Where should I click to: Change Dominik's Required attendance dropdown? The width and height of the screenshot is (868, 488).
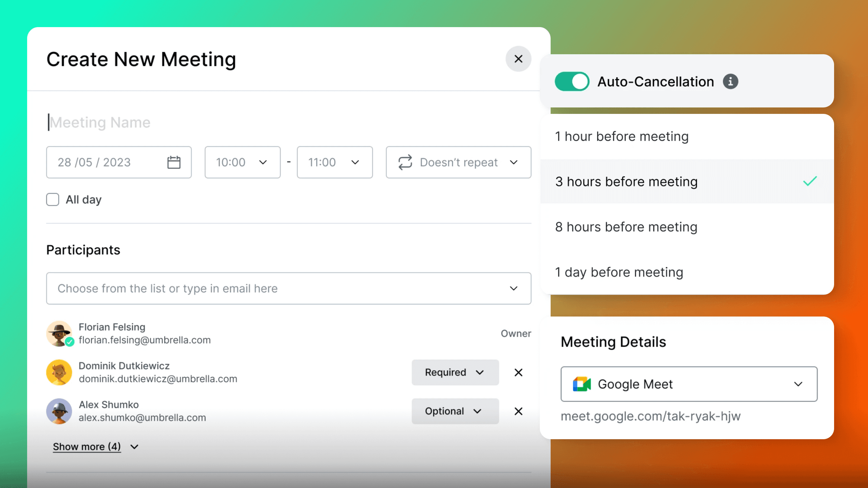455,372
